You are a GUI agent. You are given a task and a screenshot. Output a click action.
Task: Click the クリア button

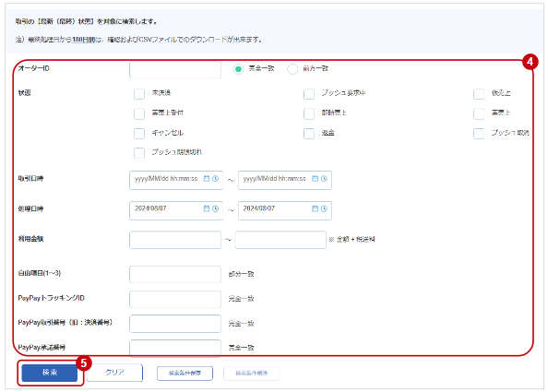click(114, 373)
